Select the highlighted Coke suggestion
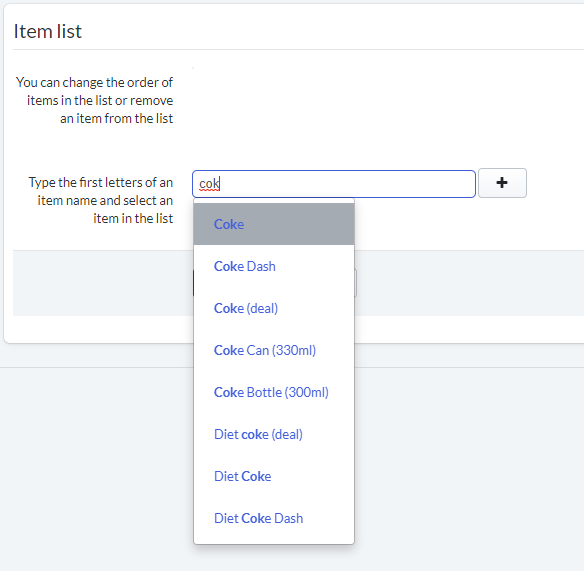 pyautogui.click(x=274, y=224)
